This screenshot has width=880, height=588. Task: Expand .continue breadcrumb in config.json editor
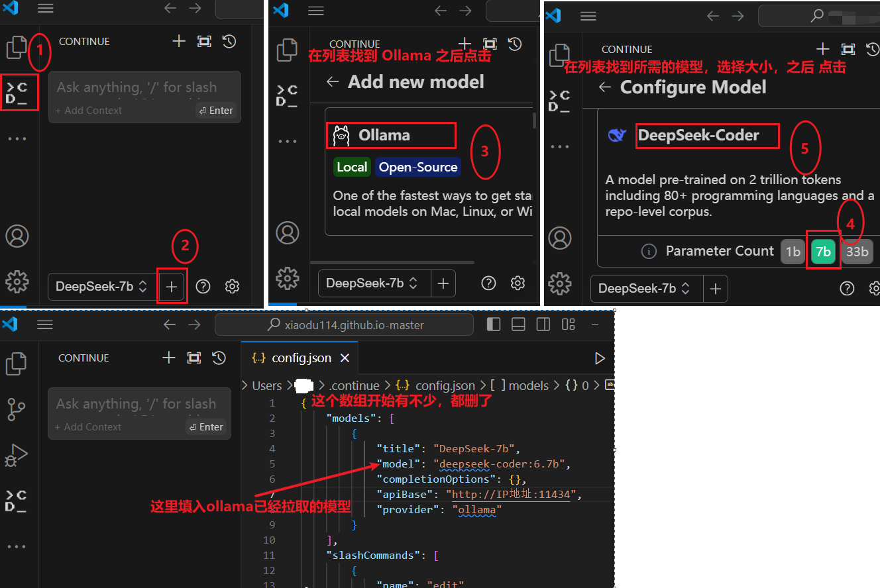click(355, 385)
